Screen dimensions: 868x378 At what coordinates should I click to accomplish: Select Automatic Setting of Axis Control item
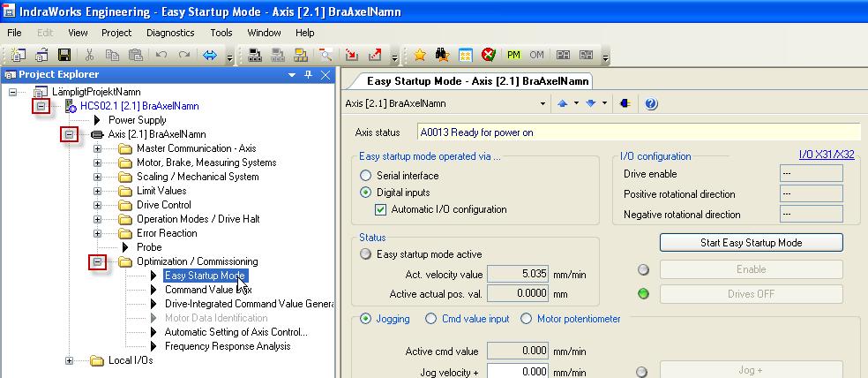click(x=236, y=332)
